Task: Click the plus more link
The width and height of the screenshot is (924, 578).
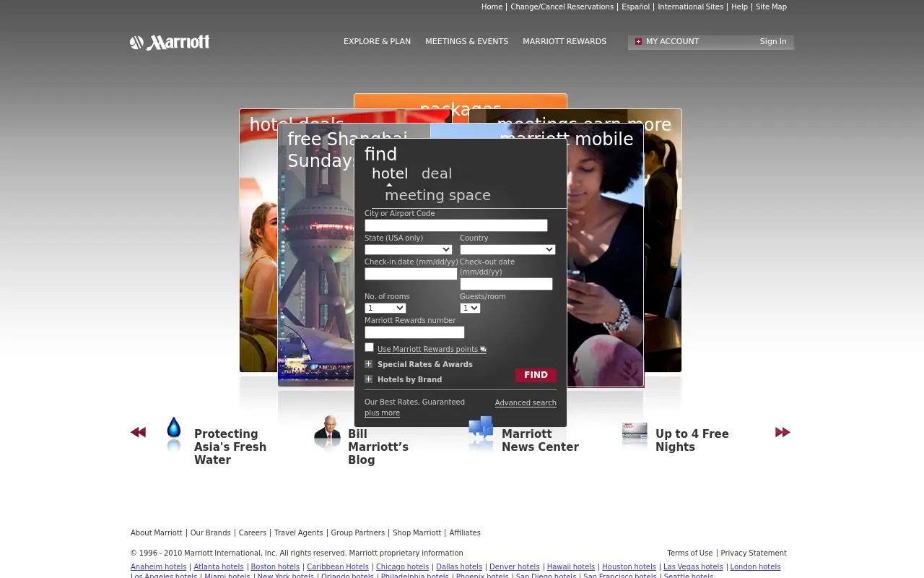Action: click(382, 413)
